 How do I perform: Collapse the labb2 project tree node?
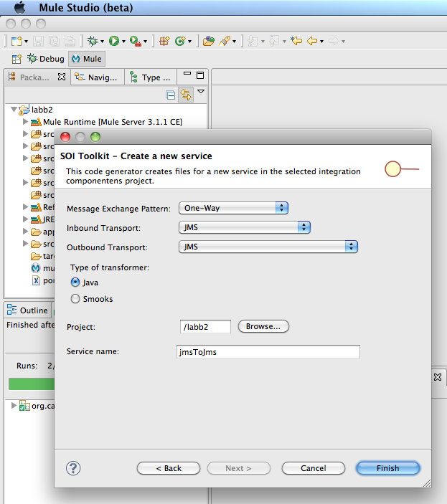point(14,109)
